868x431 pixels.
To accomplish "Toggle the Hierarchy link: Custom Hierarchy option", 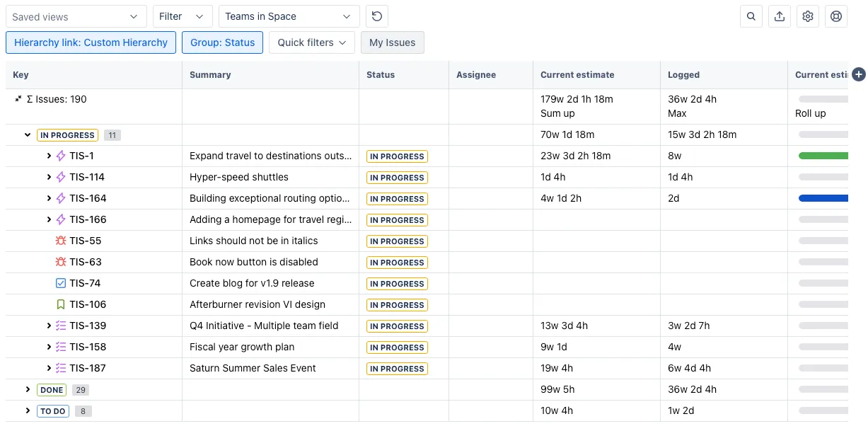I will 91,42.
